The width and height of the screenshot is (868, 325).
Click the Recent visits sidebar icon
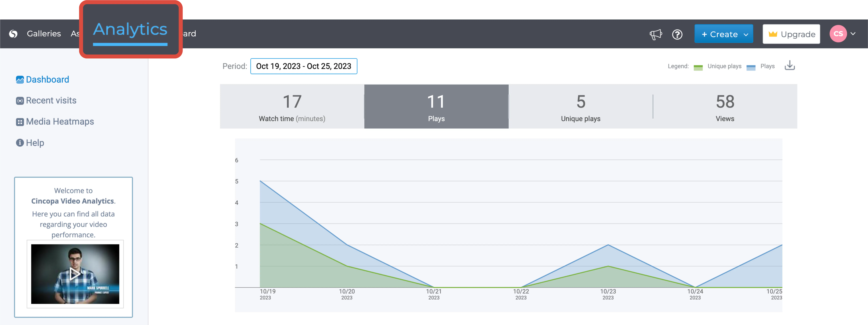[20, 101]
